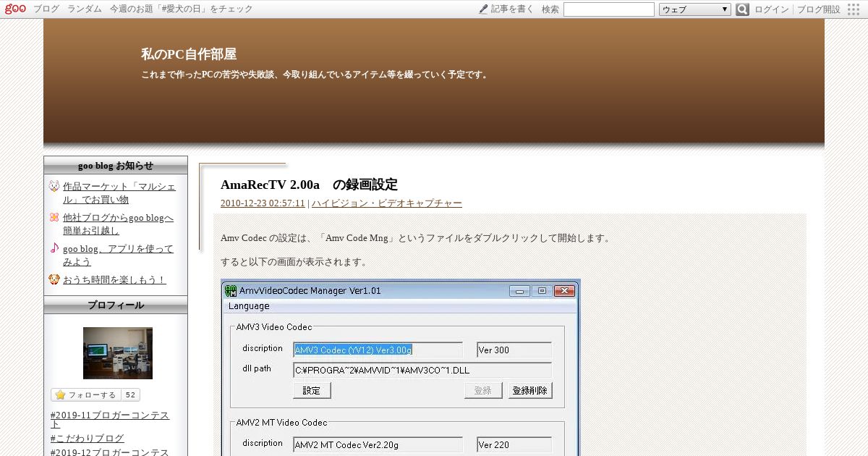The width and height of the screenshot is (868, 456).
Task: Click flower icon beside 他社ブログ notice
Action: tap(54, 217)
